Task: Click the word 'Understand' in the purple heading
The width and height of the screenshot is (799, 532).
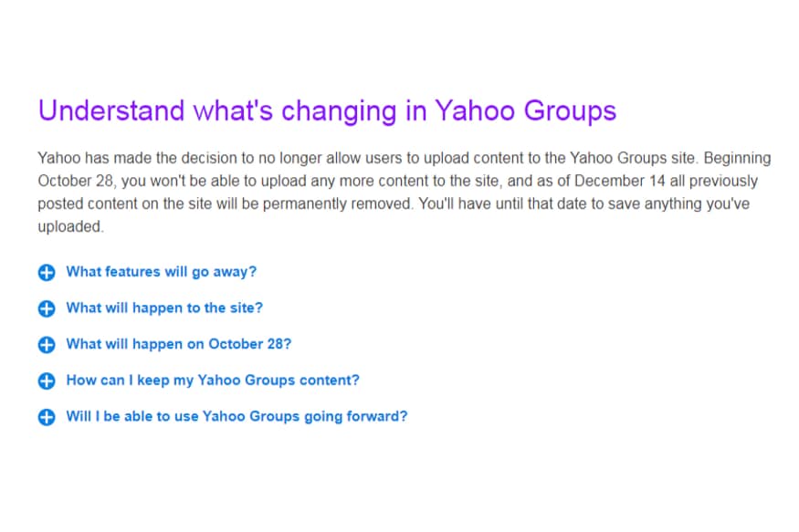Action: [111, 110]
